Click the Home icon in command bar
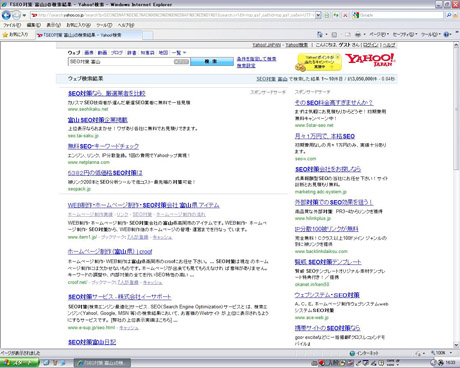This screenshot has width=460, height=368. [320, 34]
